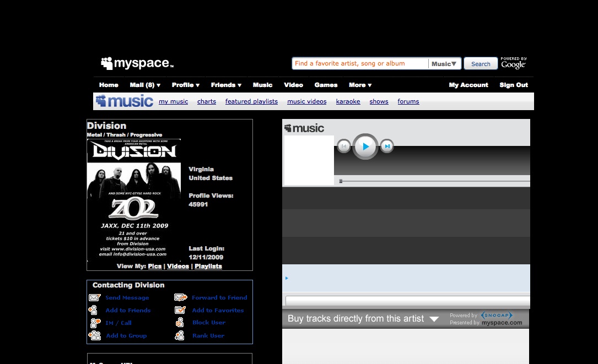Click the Powered by Google logo
Screen dimensions: 598x364
coord(513,63)
